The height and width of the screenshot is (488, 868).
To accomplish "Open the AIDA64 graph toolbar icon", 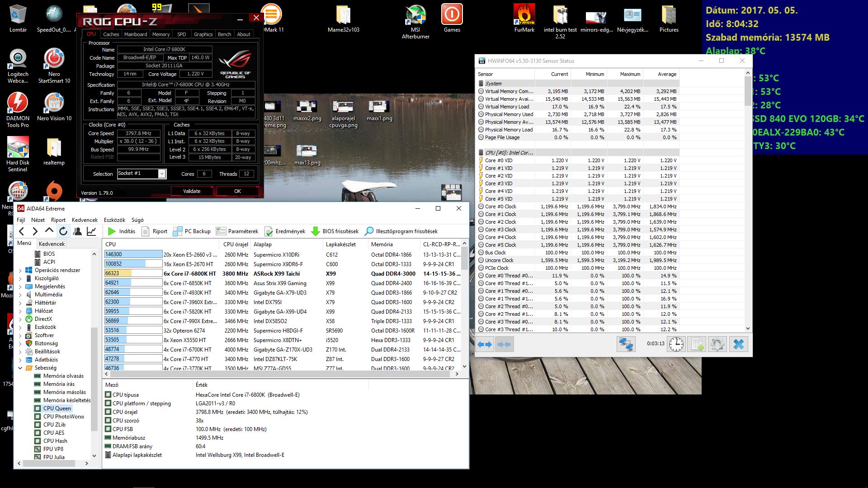I will pos(91,231).
